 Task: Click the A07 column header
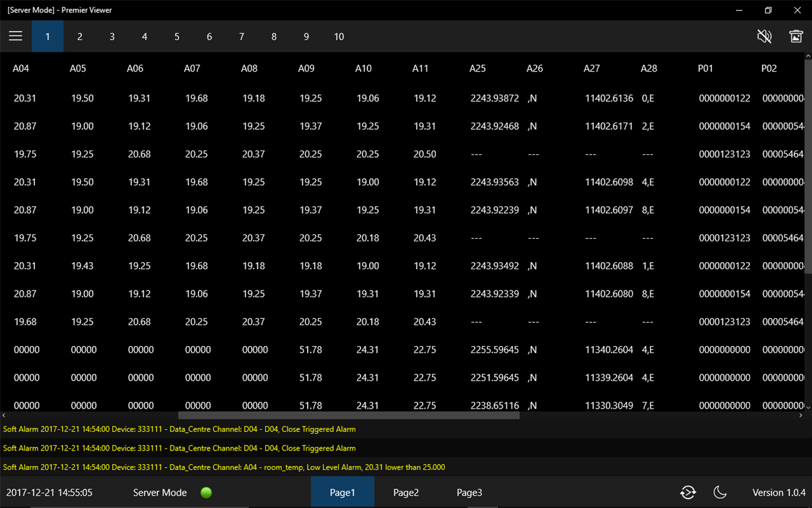[x=192, y=68]
